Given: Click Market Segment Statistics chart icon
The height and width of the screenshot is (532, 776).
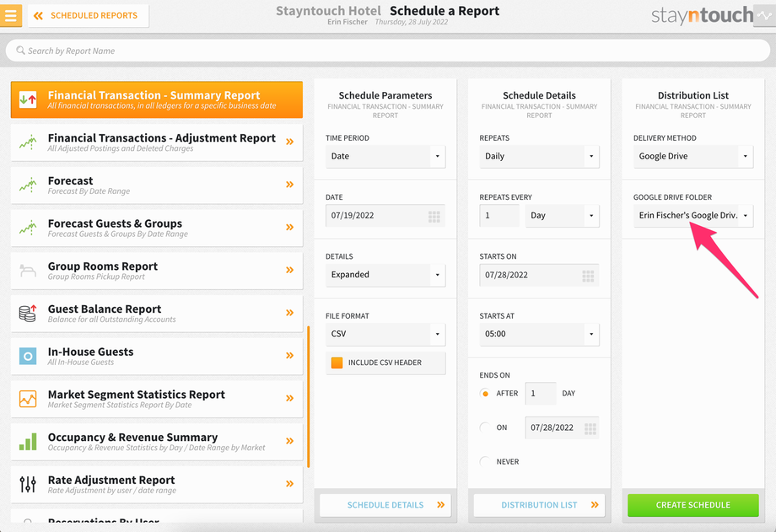Looking at the screenshot, I should pyautogui.click(x=28, y=399).
